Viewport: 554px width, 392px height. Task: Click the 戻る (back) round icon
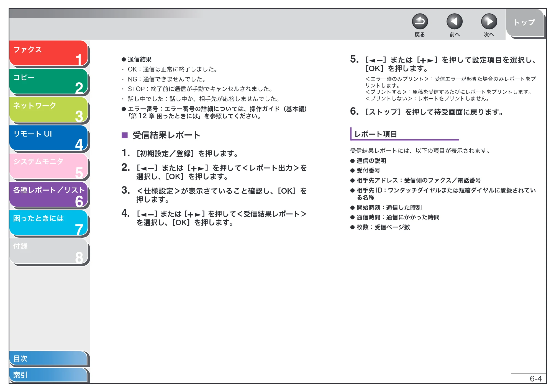(420, 21)
